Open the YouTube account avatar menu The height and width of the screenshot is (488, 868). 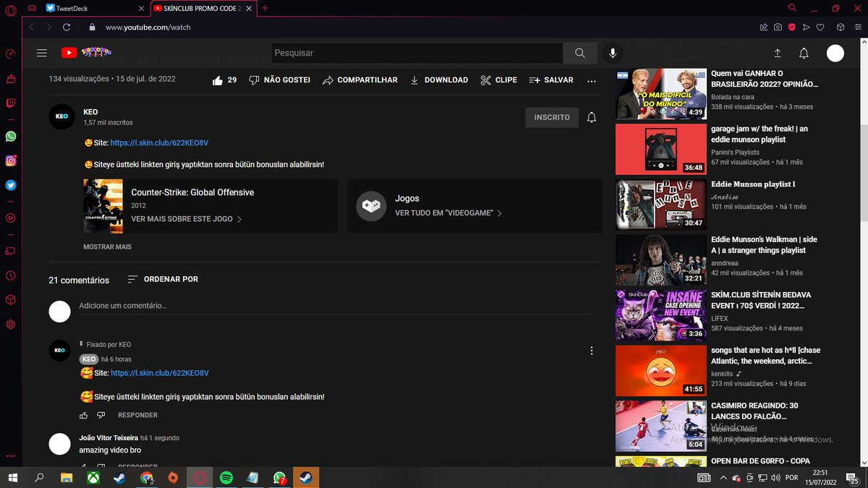tap(835, 53)
